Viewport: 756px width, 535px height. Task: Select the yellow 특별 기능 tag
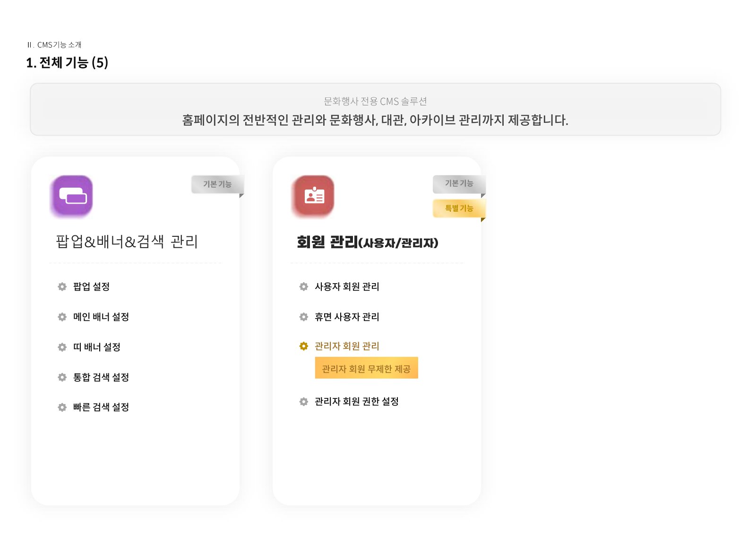(459, 208)
